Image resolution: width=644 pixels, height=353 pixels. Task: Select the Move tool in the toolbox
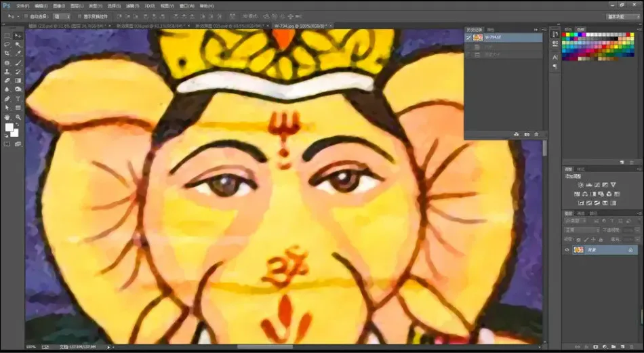(x=18, y=36)
